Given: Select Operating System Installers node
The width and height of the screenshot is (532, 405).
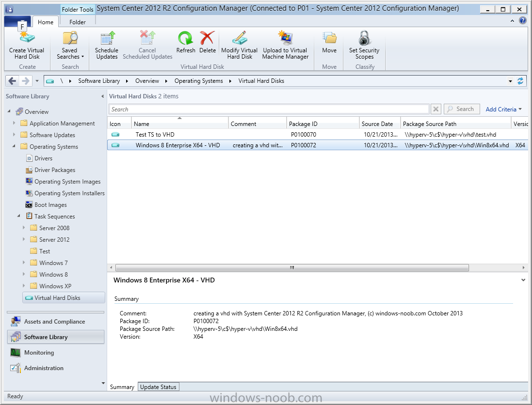Looking at the screenshot, I should pos(69,193).
